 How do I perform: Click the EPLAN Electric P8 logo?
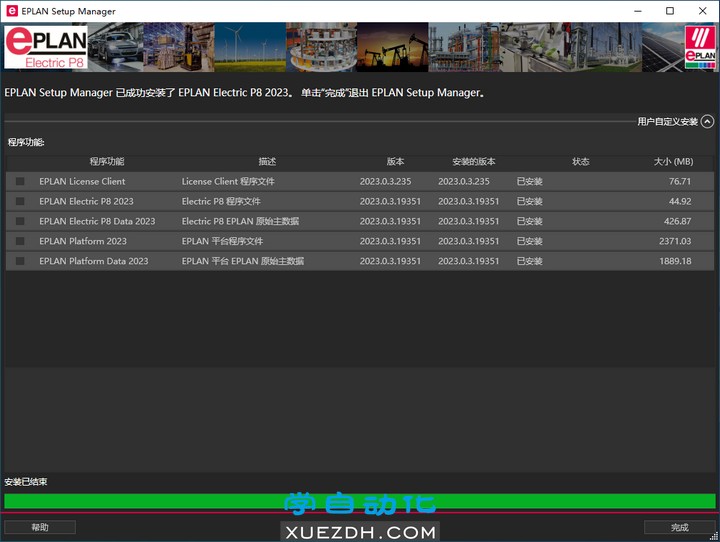coord(46,47)
